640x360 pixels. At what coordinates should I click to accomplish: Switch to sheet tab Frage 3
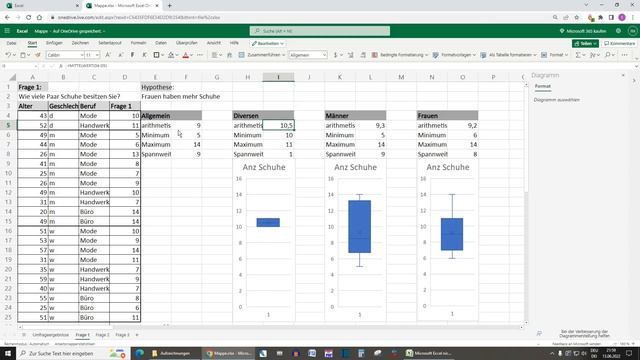coord(122,335)
